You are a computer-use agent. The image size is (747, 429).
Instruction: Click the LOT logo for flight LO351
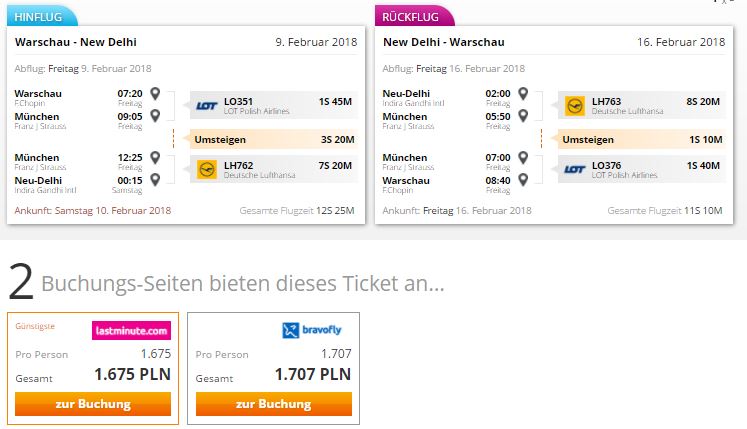207,106
